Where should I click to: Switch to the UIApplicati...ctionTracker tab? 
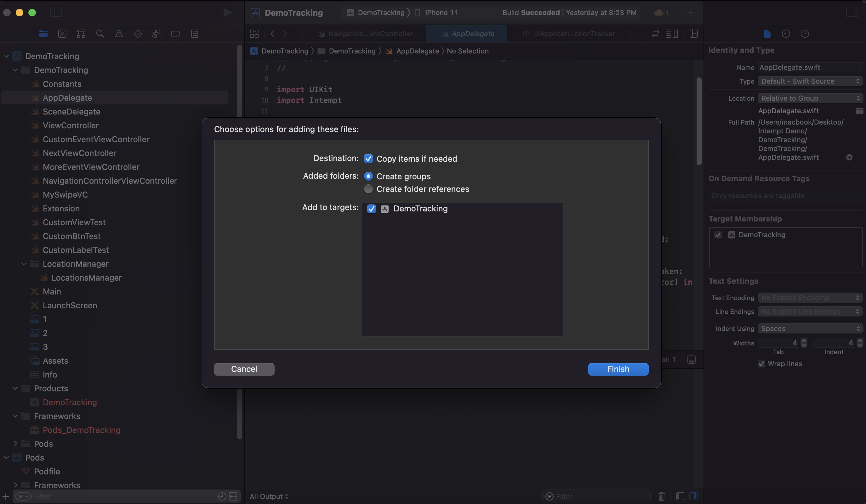[x=569, y=34]
